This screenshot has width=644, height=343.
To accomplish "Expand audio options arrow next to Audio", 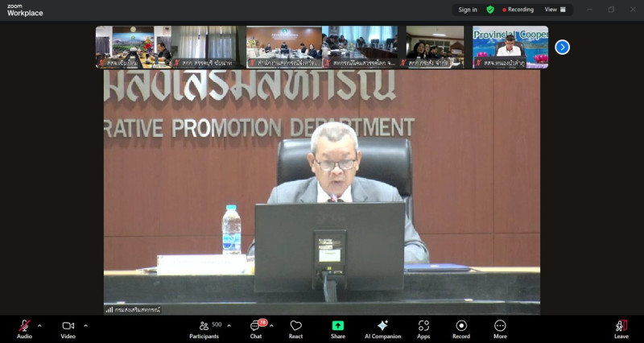I will click(39, 326).
